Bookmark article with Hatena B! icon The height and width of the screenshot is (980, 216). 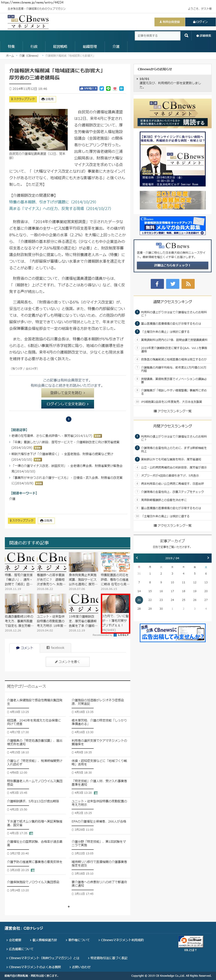[121, 89]
